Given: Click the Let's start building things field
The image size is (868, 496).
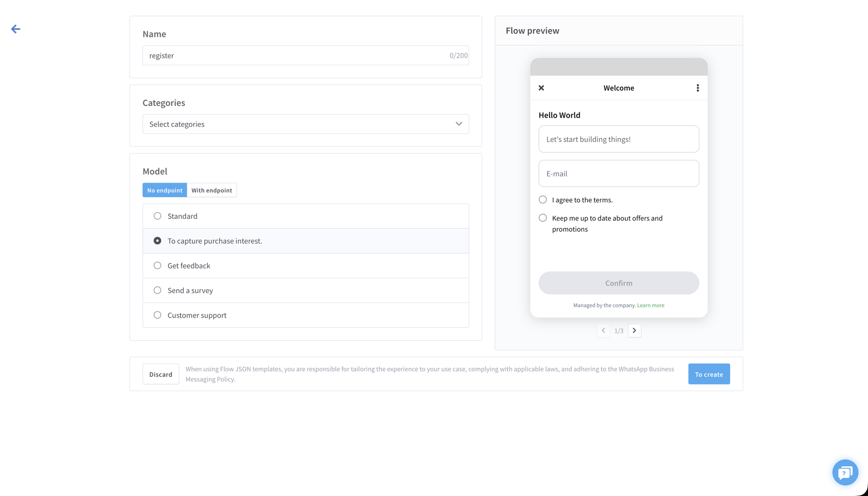Looking at the screenshot, I should pos(618,139).
